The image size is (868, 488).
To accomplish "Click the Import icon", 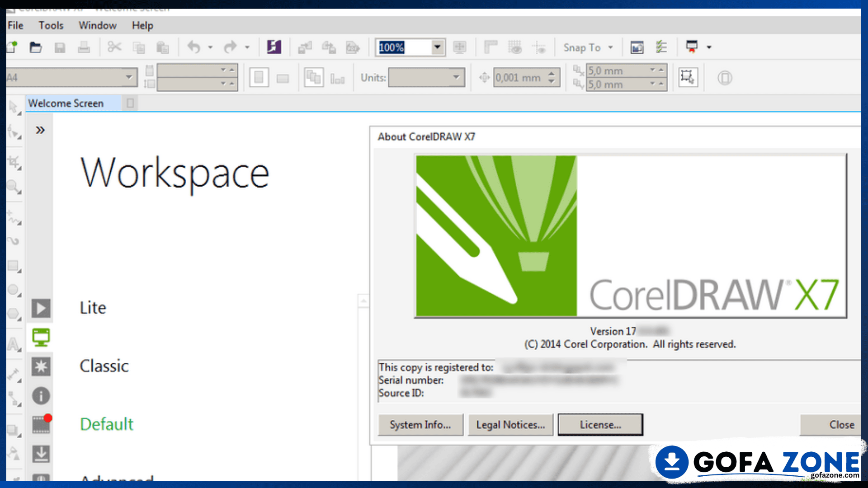I will pos(305,47).
